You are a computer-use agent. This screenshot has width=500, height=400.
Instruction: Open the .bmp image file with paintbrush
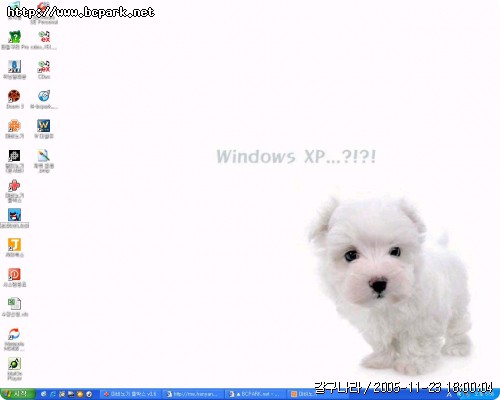[x=44, y=156]
